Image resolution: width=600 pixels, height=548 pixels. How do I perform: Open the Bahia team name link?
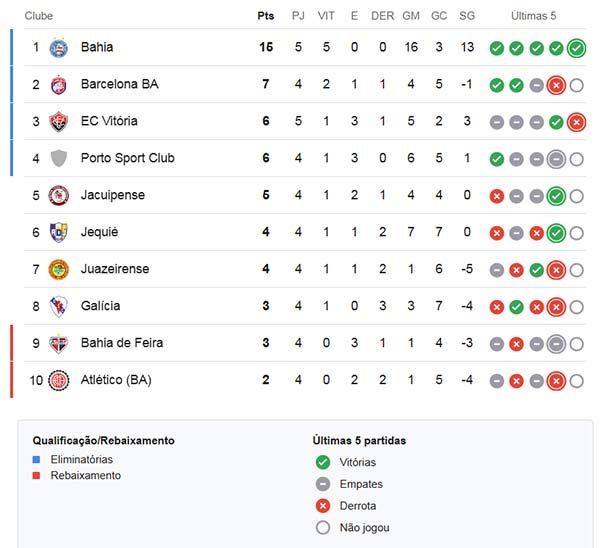tap(97, 47)
